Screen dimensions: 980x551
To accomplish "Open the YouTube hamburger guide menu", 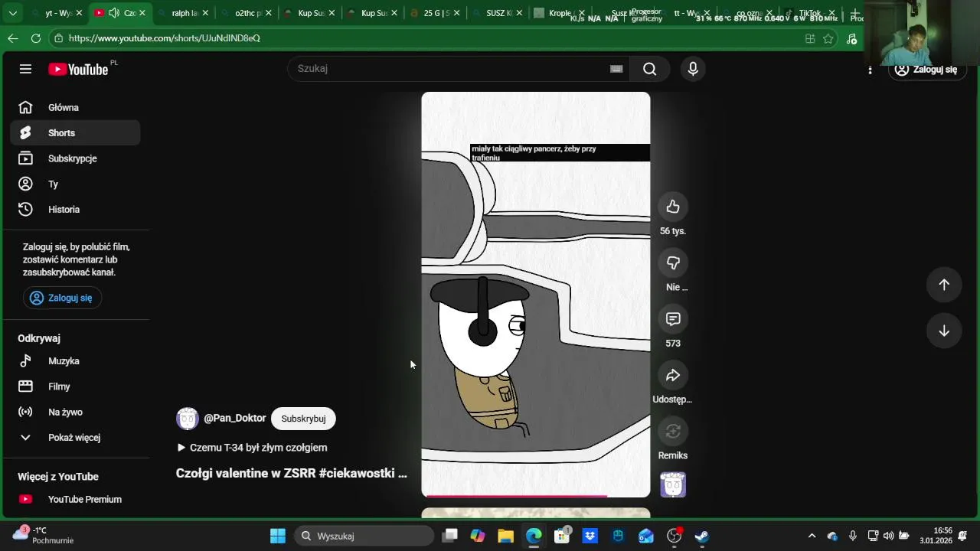I will tap(25, 69).
